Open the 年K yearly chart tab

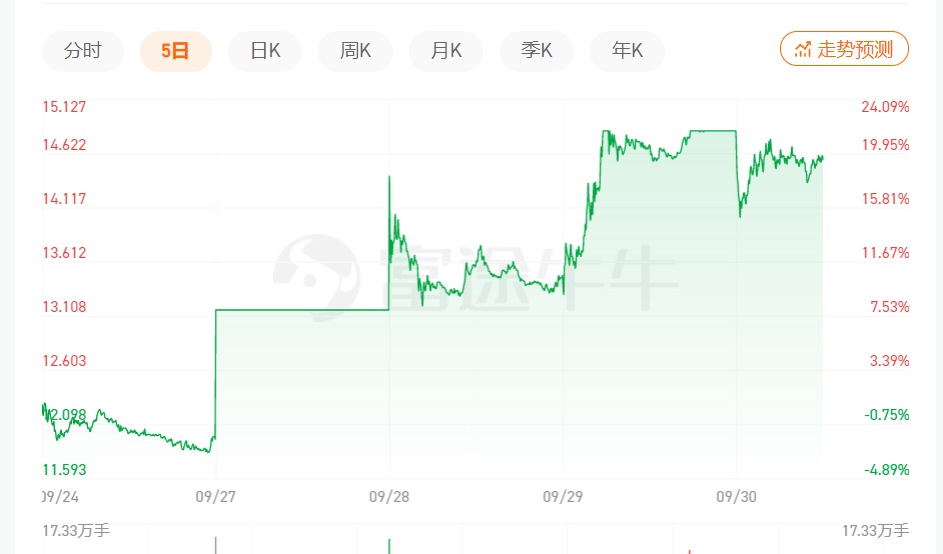[627, 51]
